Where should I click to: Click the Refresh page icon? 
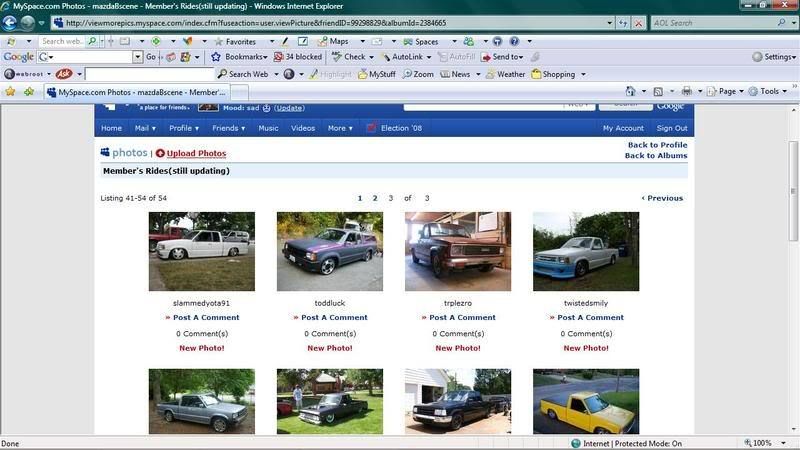[622, 22]
